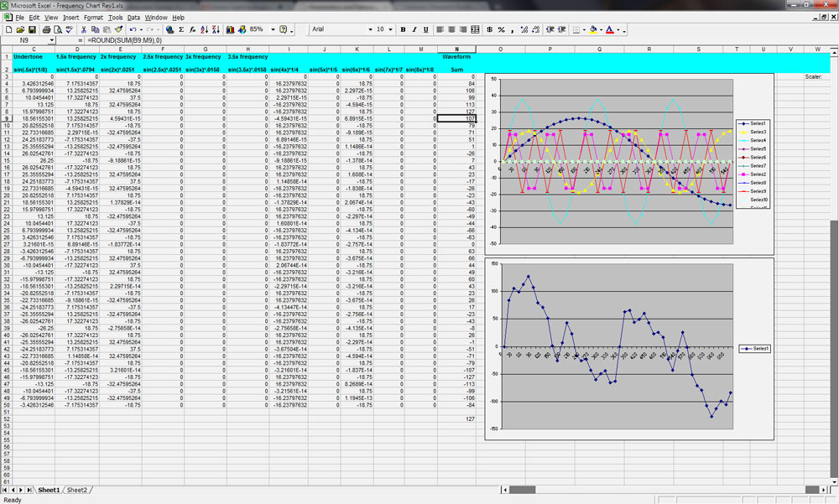This screenshot has width=839, height=504.
Task: Click the Map icon next to Chart Wizard
Action: (x=242, y=29)
